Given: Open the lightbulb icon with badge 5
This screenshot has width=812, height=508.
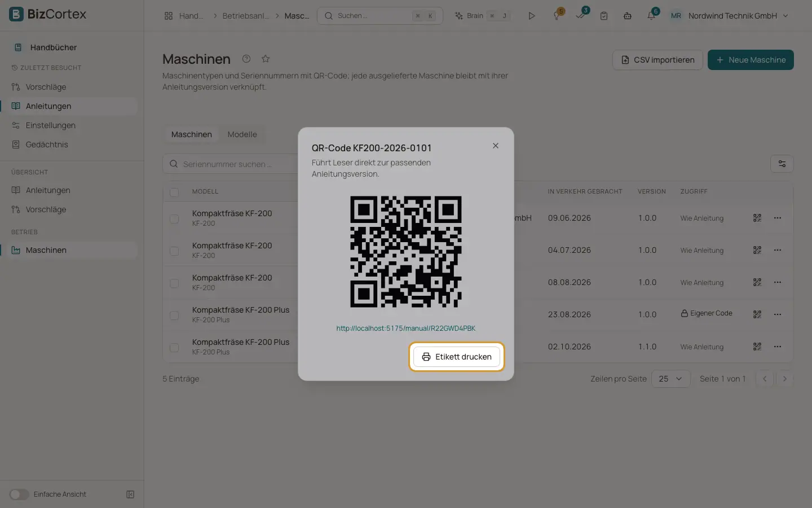Looking at the screenshot, I should tap(557, 16).
